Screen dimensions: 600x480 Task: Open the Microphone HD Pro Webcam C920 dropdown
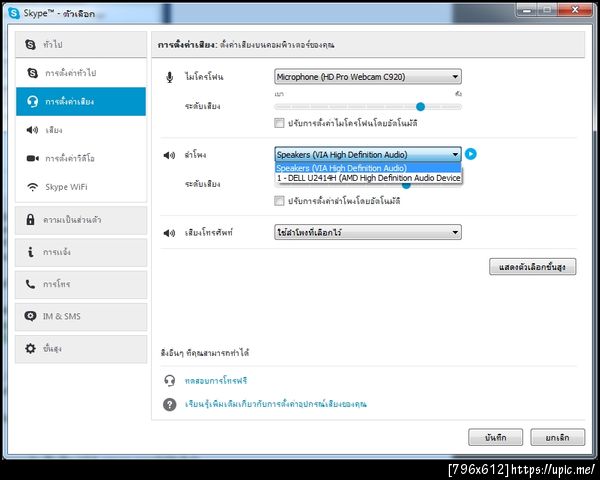coord(368,77)
